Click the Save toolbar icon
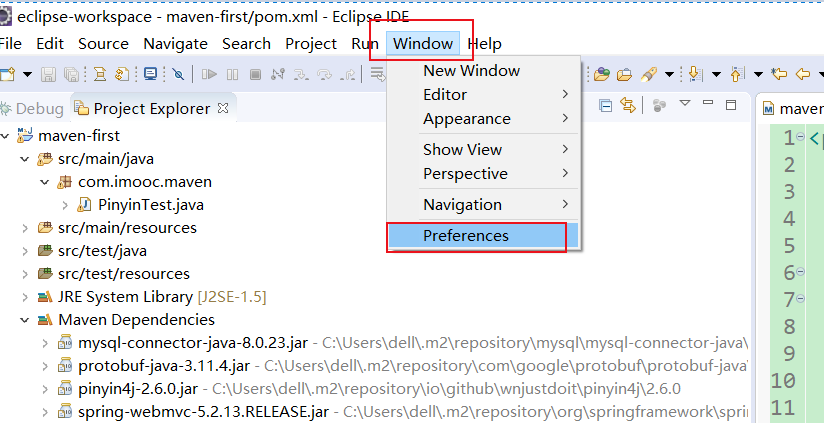Image resolution: width=824 pixels, height=423 pixels. pos(48,74)
